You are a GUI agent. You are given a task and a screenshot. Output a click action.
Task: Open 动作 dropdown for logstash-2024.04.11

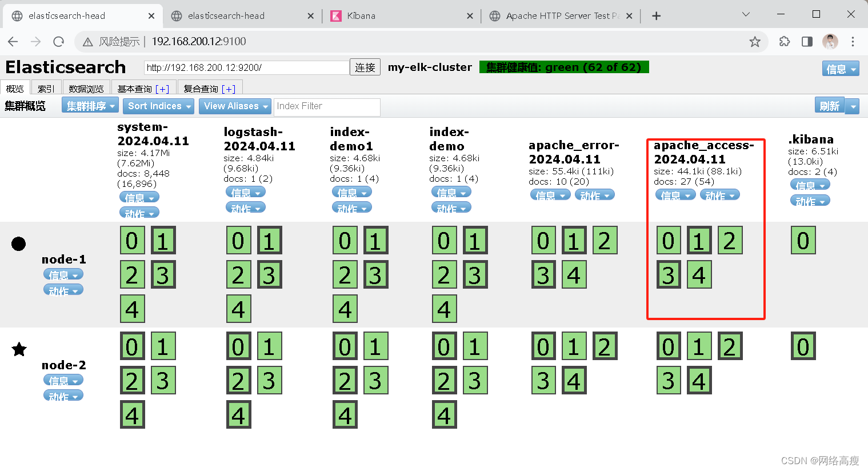tap(246, 207)
